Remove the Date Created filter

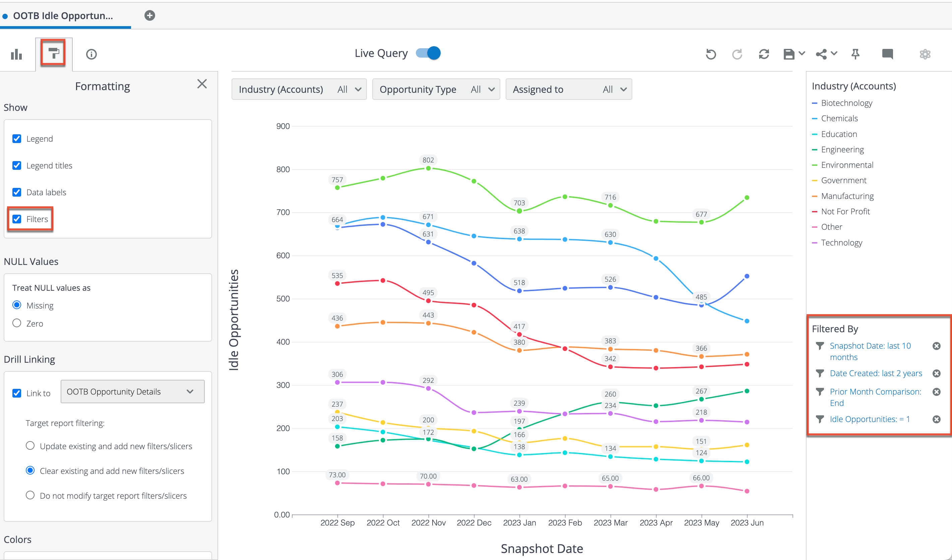click(x=937, y=373)
